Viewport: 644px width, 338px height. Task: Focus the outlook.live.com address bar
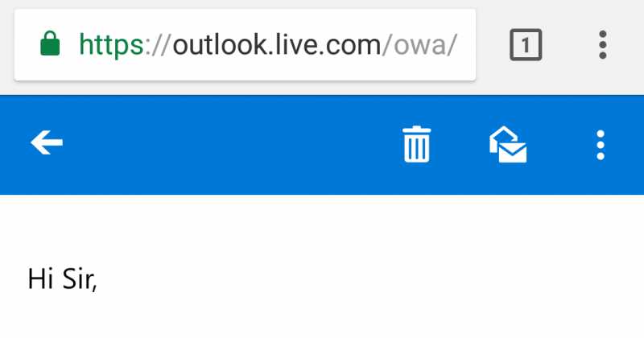click(x=245, y=45)
